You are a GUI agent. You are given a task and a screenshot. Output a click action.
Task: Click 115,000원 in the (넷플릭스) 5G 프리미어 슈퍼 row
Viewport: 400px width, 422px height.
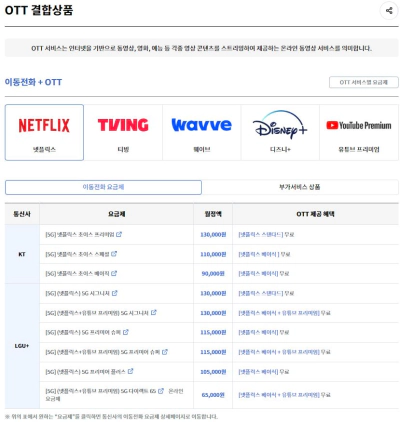(x=213, y=332)
